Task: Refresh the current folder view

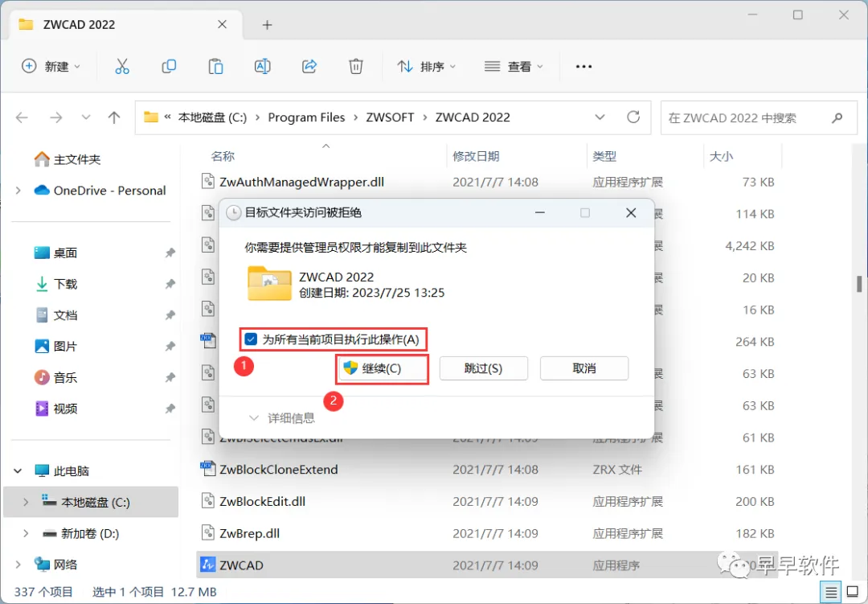Action: pyautogui.click(x=633, y=117)
